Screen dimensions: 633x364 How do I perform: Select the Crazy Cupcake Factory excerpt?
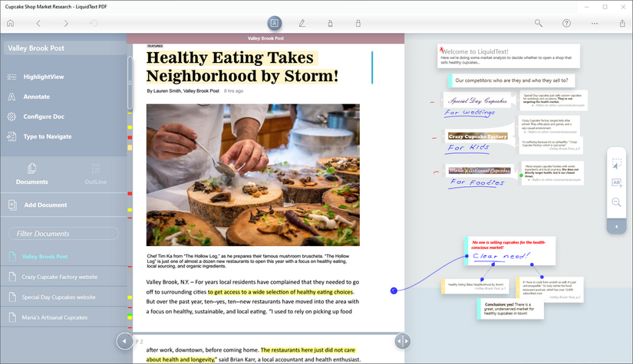(x=477, y=136)
